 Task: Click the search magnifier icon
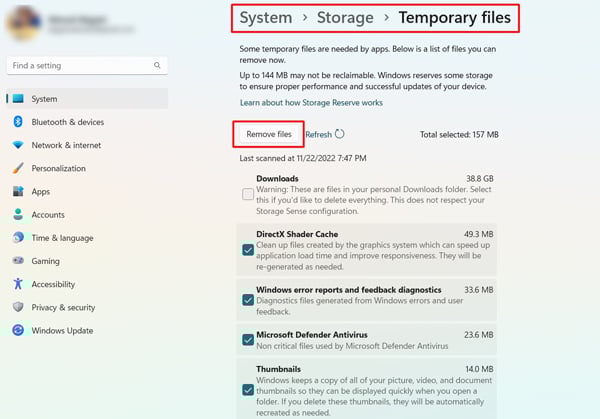click(157, 65)
